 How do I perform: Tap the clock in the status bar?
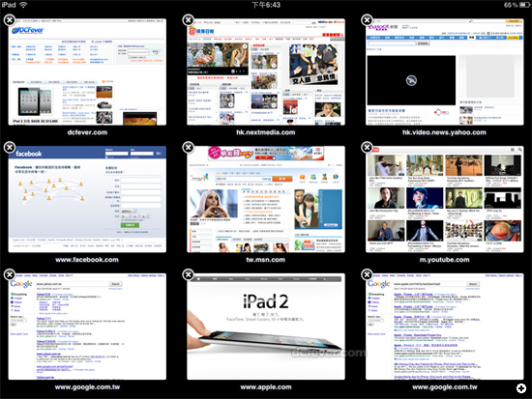coord(266,5)
